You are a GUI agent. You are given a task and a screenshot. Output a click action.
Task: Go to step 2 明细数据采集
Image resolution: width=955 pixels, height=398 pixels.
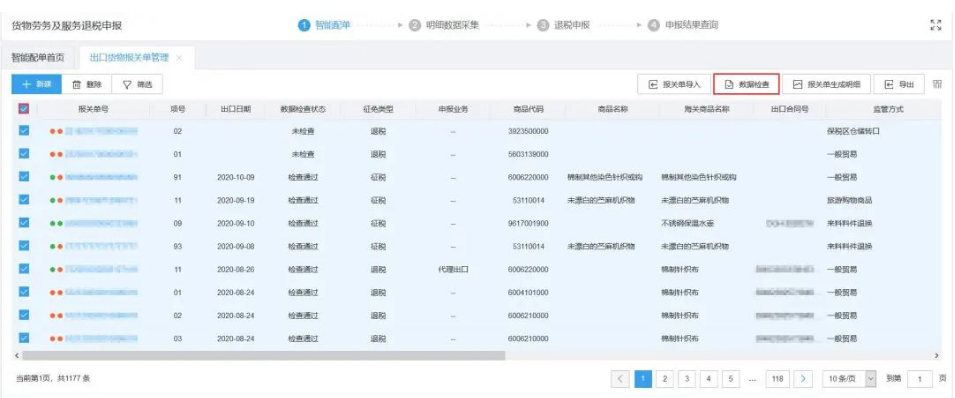pos(444,25)
